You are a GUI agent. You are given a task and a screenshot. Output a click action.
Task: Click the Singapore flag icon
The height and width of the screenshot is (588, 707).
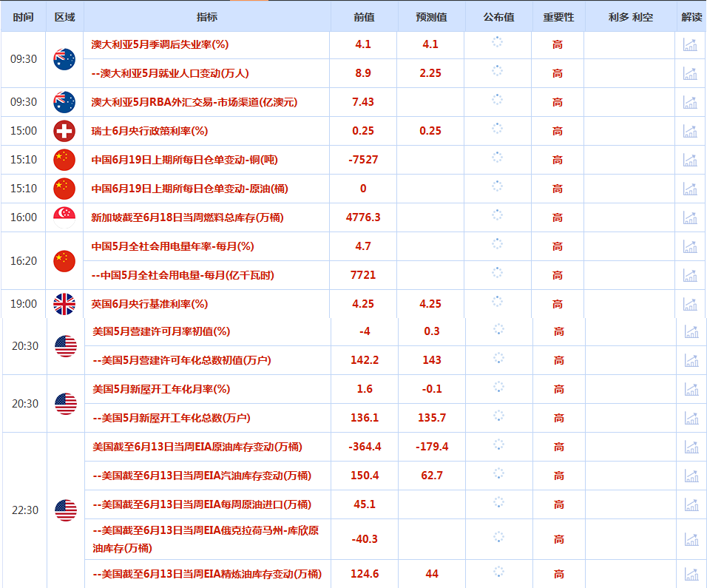pyautogui.click(x=64, y=217)
